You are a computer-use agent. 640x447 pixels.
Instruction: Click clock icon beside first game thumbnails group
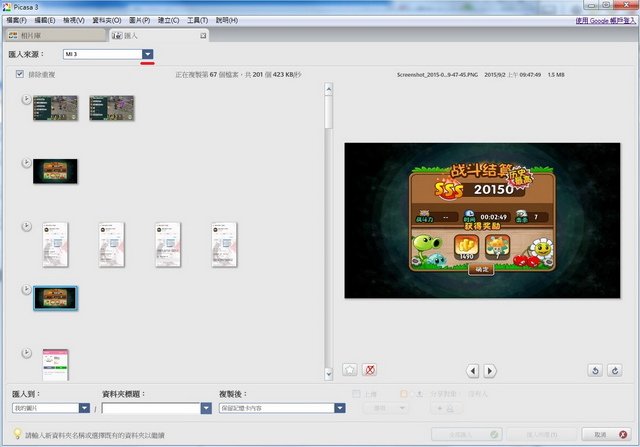[x=26, y=99]
